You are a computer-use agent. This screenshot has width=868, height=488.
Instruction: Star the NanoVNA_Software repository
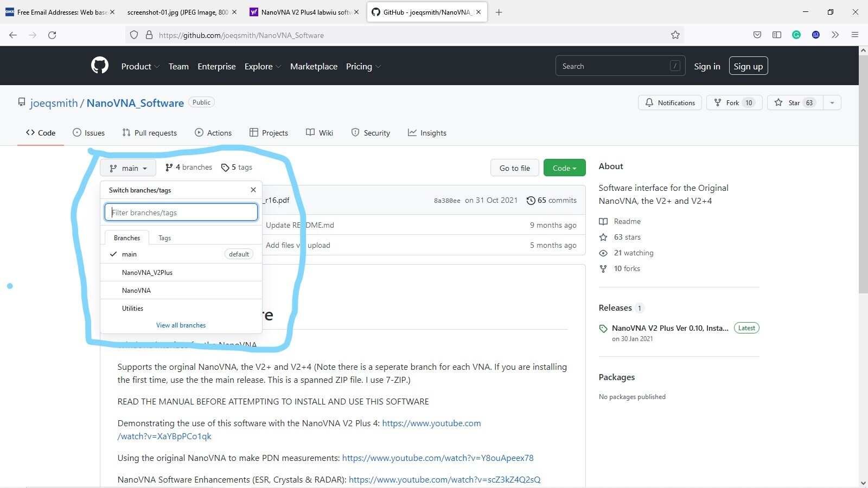(x=795, y=102)
